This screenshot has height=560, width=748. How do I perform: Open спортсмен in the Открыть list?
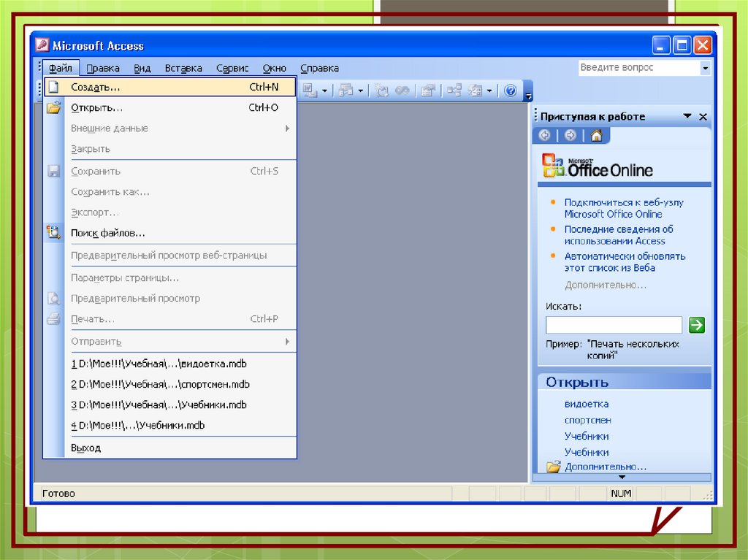pos(588,420)
